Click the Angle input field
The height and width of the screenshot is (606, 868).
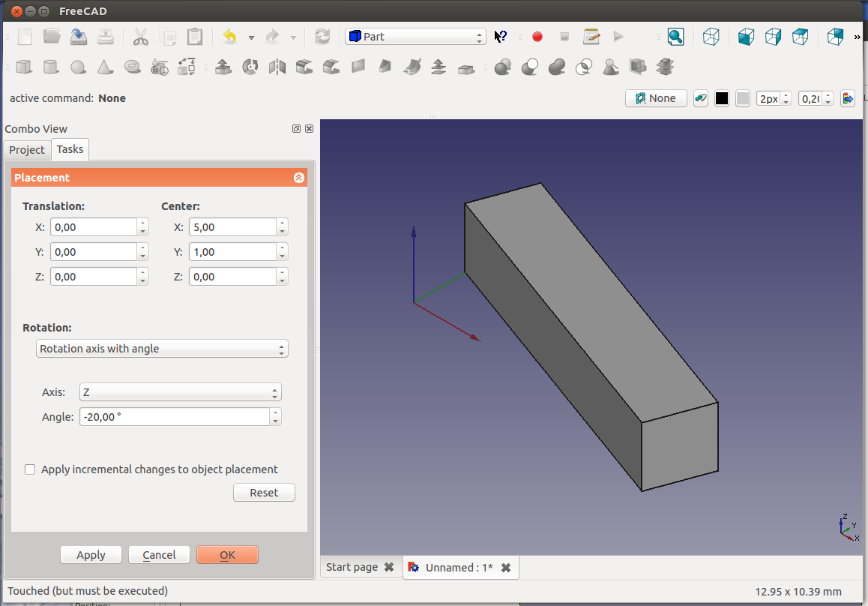174,417
